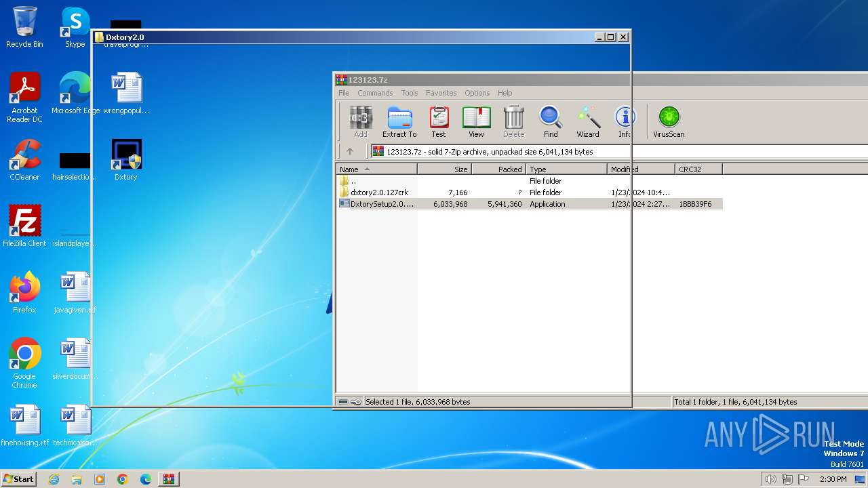The image size is (868, 488).
Task: Open Windows Explorer from taskbar
Action: (x=77, y=479)
